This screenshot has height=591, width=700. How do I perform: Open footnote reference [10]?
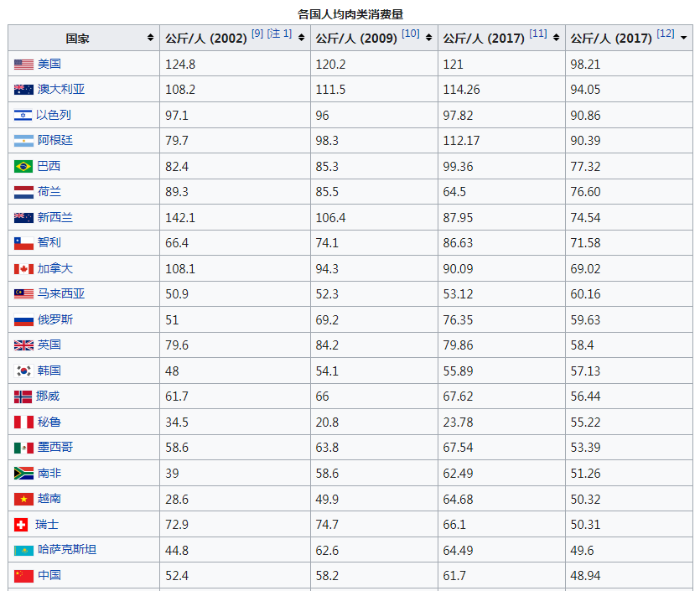[x=410, y=34]
